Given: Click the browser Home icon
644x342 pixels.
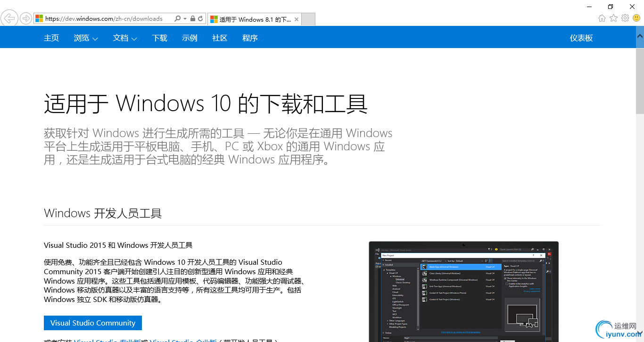Looking at the screenshot, I should (x=602, y=18).
